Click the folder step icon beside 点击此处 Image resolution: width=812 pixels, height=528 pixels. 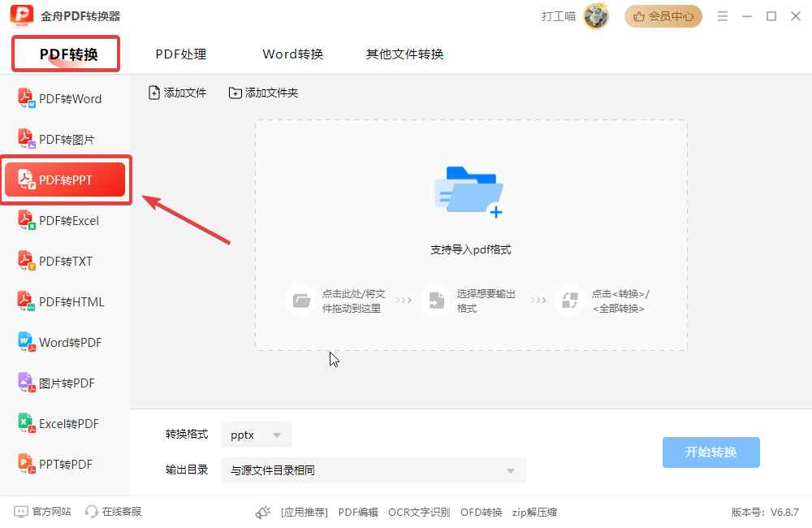(x=301, y=301)
